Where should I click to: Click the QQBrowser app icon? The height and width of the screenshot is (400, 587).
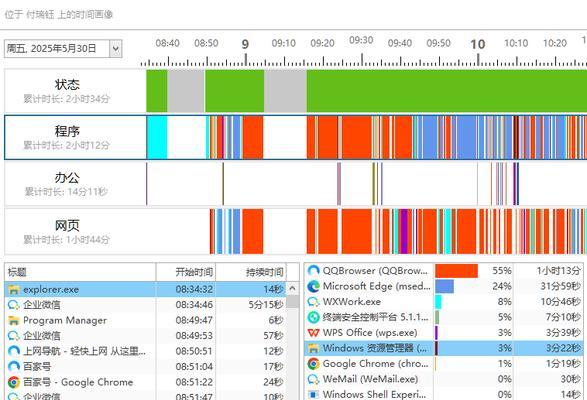[313, 270]
